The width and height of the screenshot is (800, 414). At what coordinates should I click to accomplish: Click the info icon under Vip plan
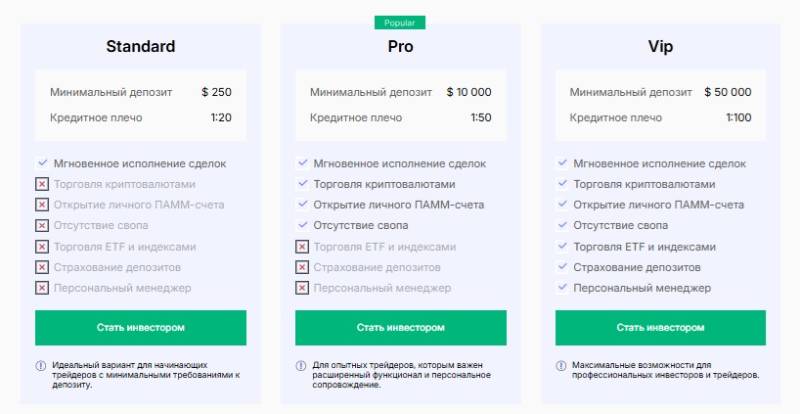tap(561, 366)
